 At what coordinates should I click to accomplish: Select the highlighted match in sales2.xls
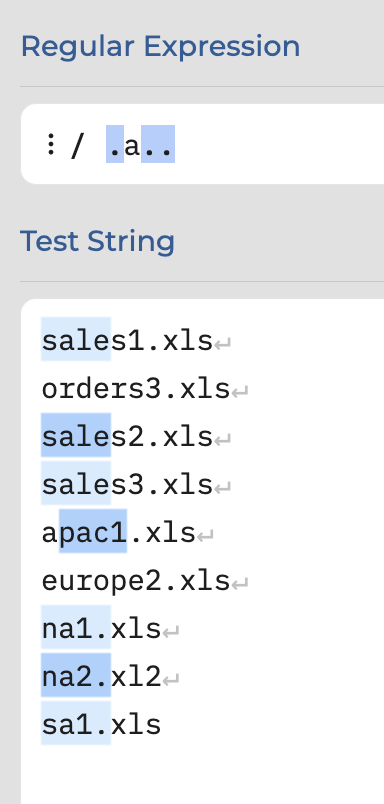click(x=76, y=435)
